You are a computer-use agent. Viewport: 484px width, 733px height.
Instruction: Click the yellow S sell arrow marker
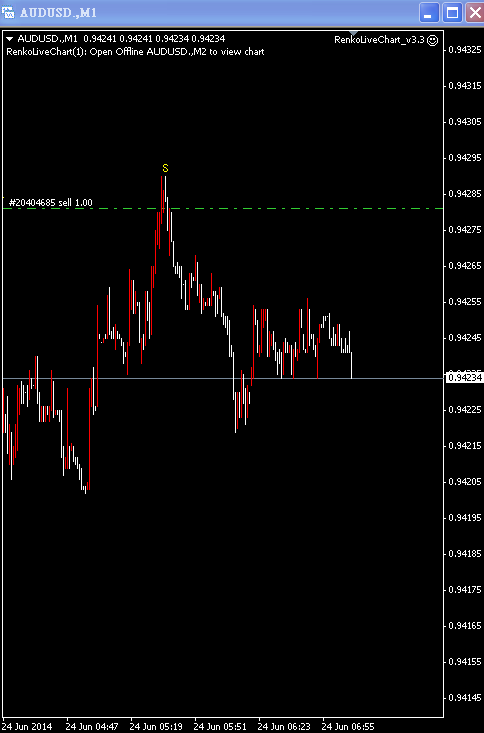[x=165, y=168]
